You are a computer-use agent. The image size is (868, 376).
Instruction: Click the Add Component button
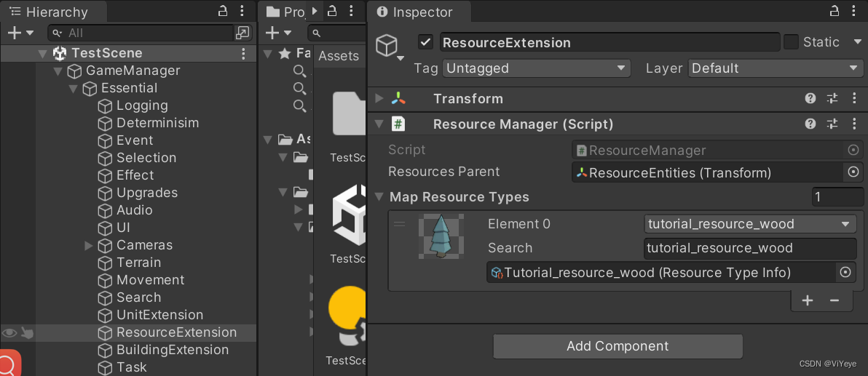coord(618,346)
